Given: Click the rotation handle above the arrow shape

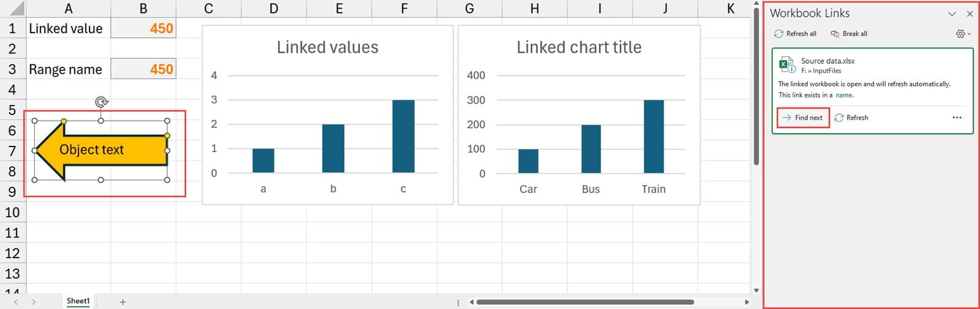Looking at the screenshot, I should pyautogui.click(x=101, y=102).
